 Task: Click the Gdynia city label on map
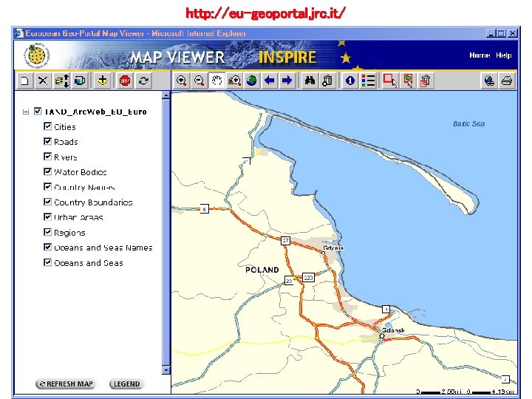point(333,248)
